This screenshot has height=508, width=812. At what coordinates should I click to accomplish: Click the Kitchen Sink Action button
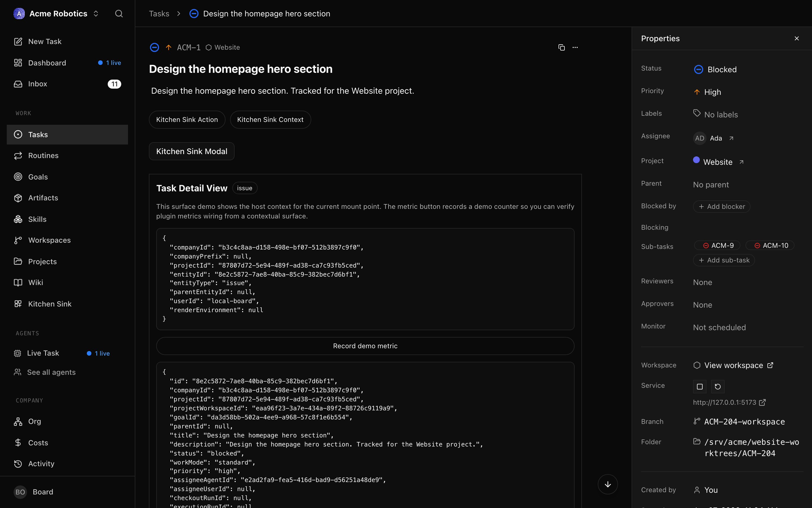187,120
